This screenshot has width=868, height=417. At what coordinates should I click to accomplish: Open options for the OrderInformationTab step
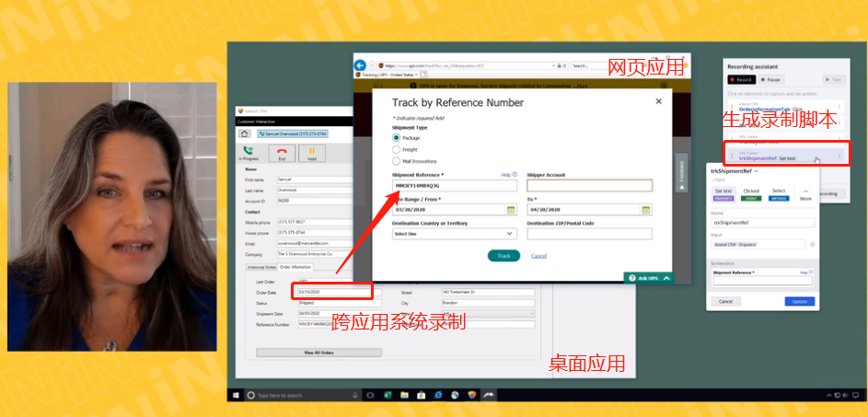coord(839,107)
